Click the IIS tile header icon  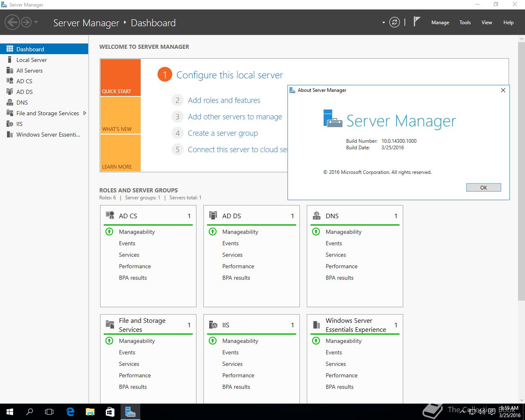213,325
